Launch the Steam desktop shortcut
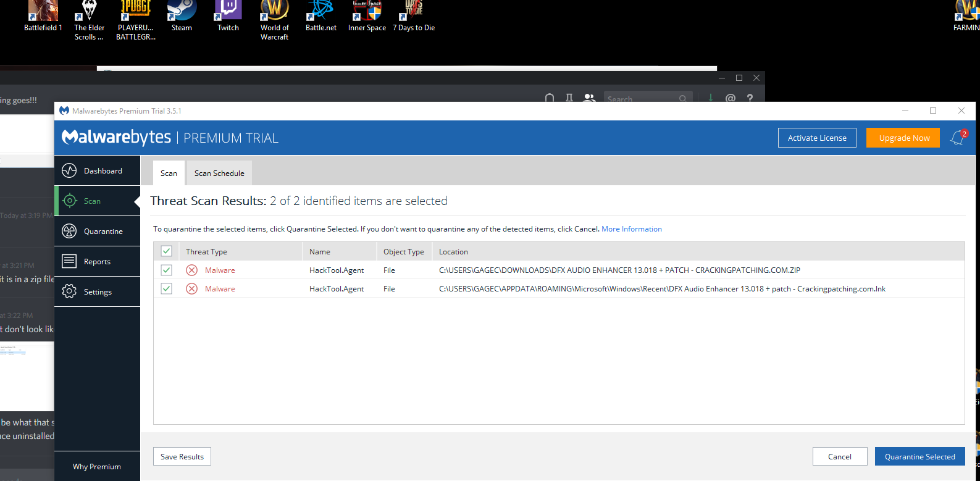Viewport: 980px width, 481px height. 182,16
